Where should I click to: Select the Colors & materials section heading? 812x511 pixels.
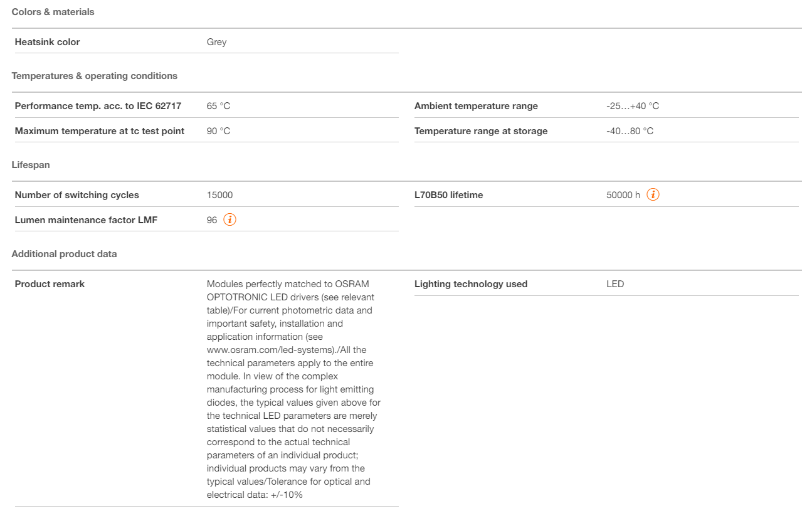click(x=53, y=12)
